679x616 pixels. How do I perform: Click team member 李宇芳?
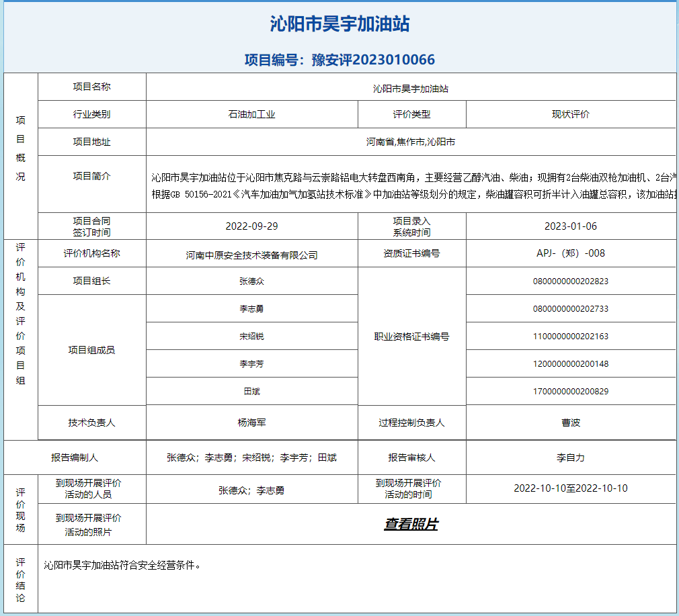tap(252, 363)
